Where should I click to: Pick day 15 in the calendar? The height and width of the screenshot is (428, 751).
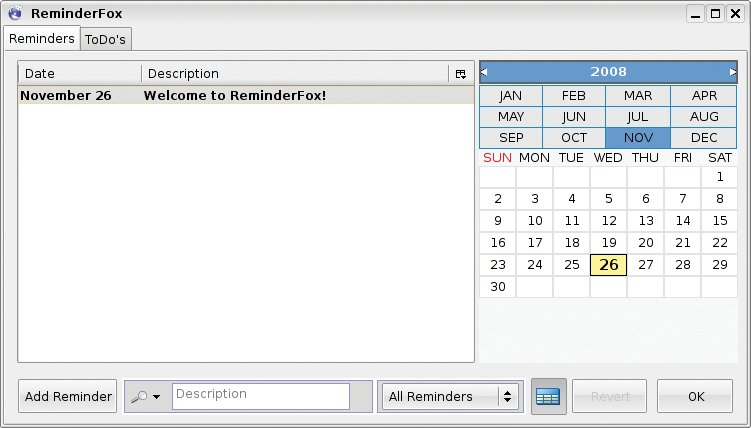(719, 221)
